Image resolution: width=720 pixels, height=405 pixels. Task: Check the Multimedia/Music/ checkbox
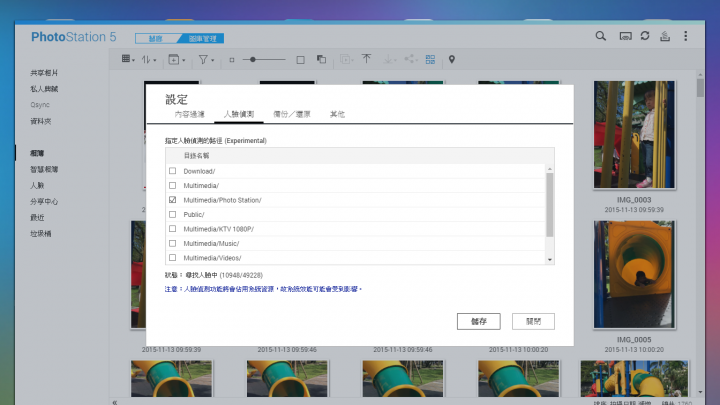[x=173, y=243]
